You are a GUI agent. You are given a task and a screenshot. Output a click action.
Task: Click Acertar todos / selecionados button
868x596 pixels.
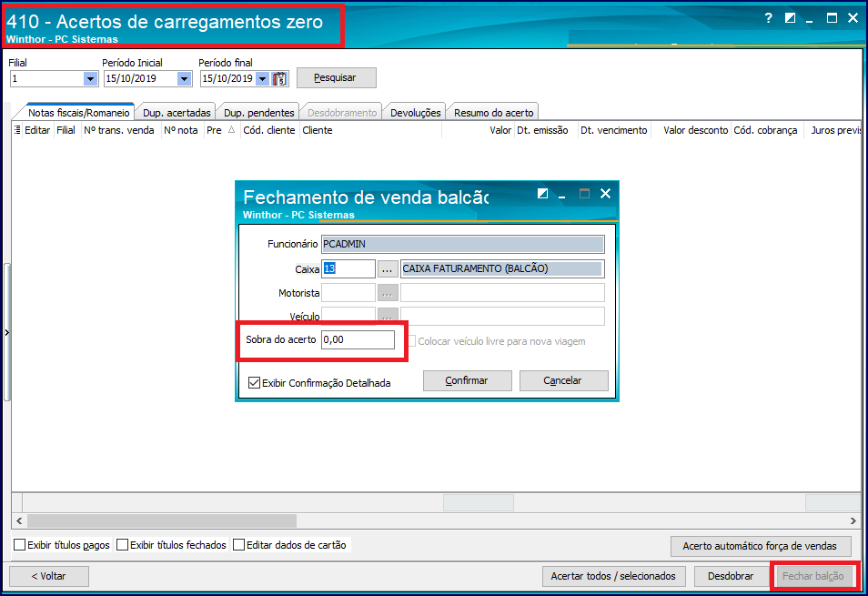[x=613, y=576]
